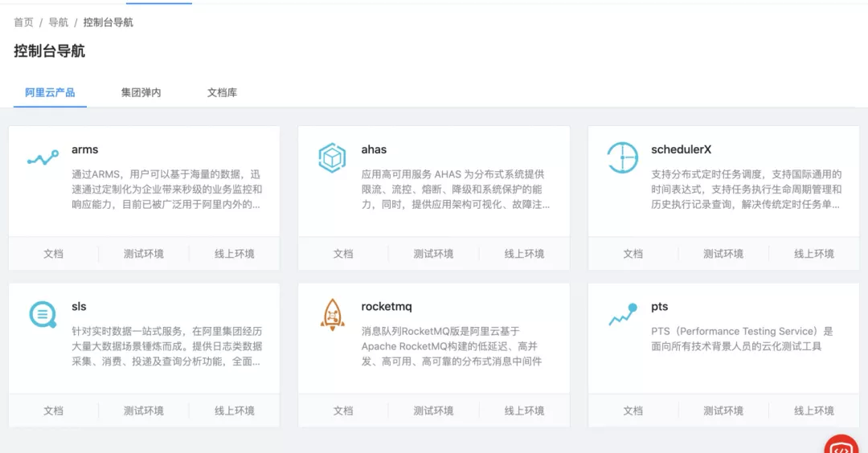Click the rocketmq card title

point(387,307)
